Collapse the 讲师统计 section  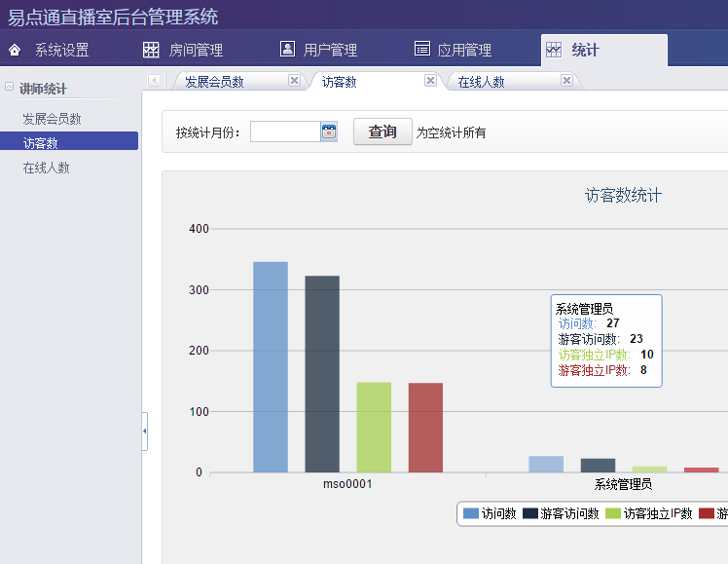9,87
